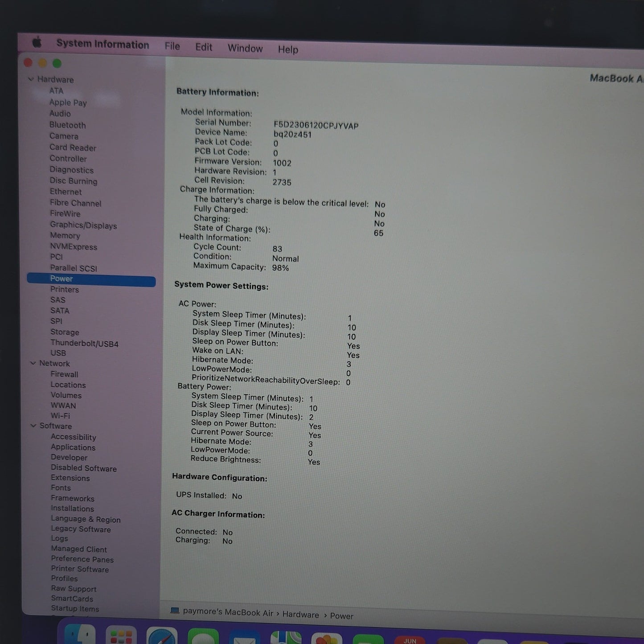Open the Edit menu
Viewport: 644px width, 644px height.
[x=204, y=47]
